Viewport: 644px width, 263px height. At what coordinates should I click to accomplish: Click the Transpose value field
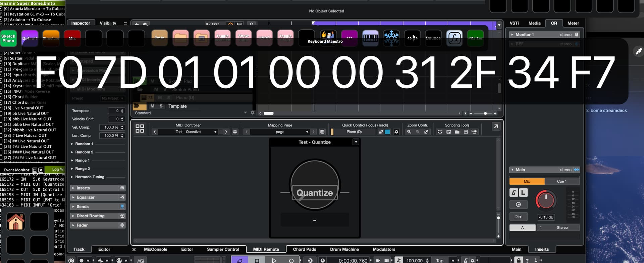pos(116,111)
